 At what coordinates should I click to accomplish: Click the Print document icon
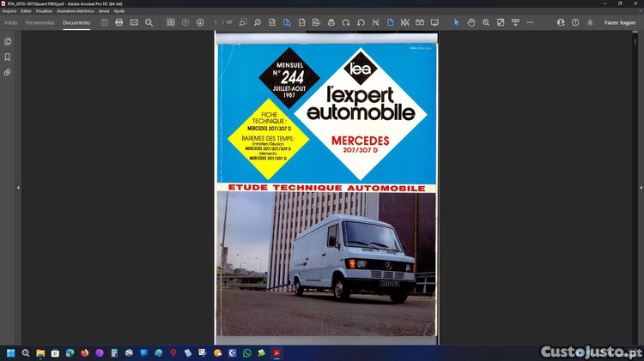(x=119, y=22)
